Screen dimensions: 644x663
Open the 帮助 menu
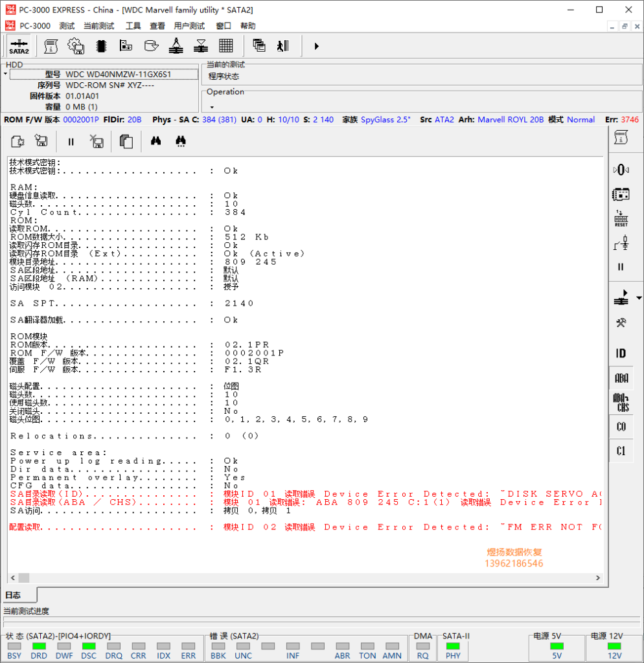click(247, 26)
